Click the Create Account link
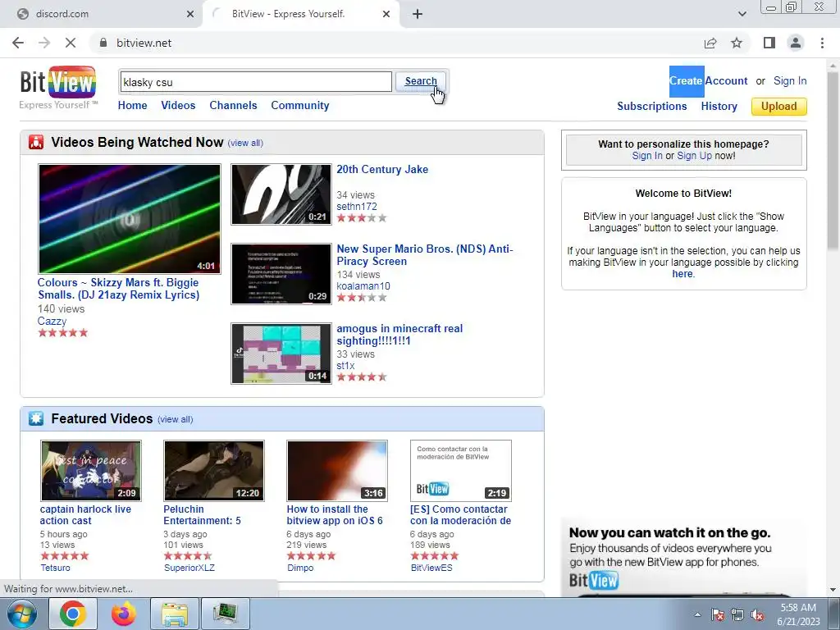This screenshot has height=630, width=840. (x=708, y=81)
